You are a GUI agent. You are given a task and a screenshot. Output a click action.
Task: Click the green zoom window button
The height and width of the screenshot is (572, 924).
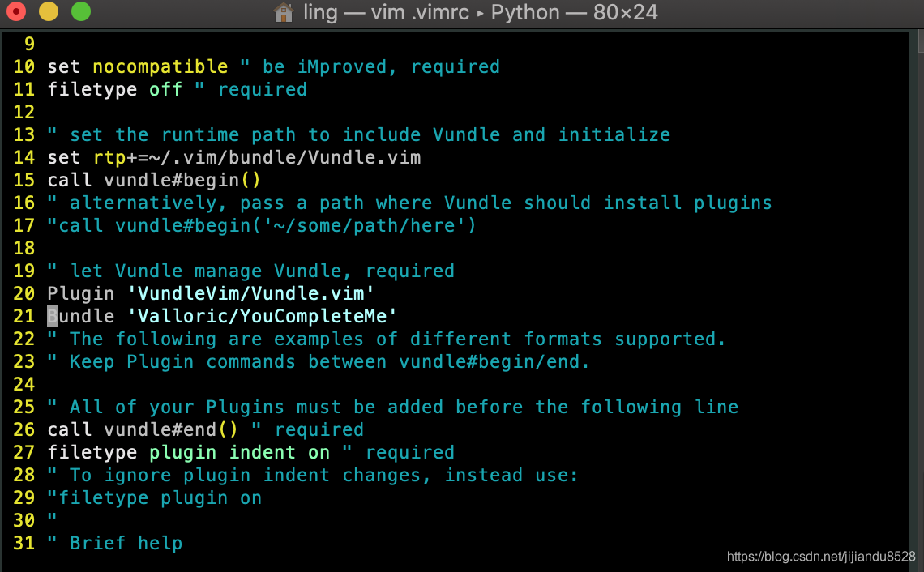81,11
